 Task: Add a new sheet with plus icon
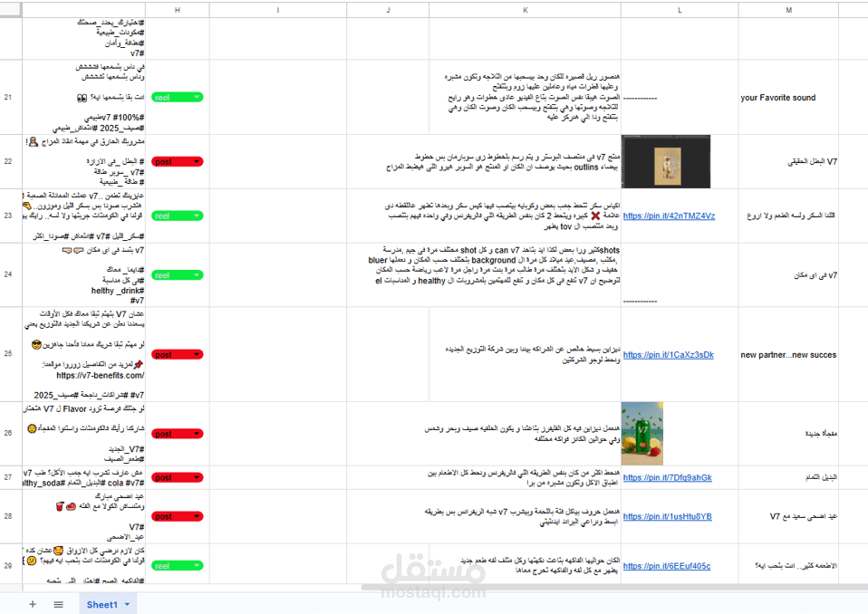33,604
